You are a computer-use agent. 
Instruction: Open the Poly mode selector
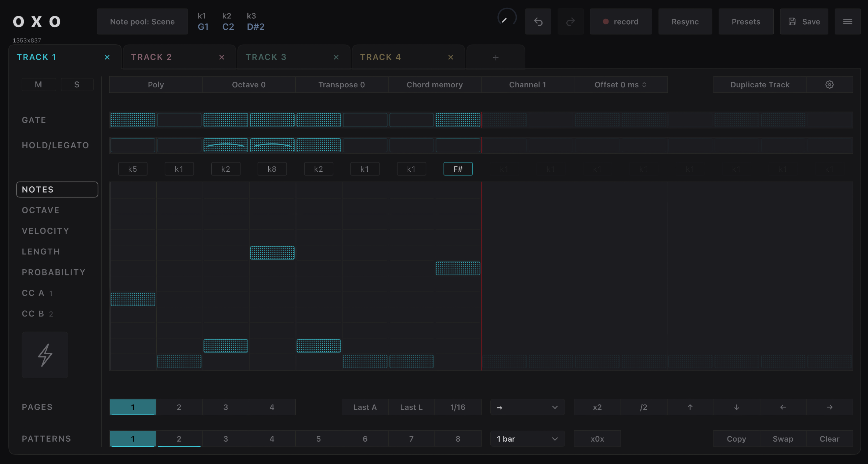(156, 85)
